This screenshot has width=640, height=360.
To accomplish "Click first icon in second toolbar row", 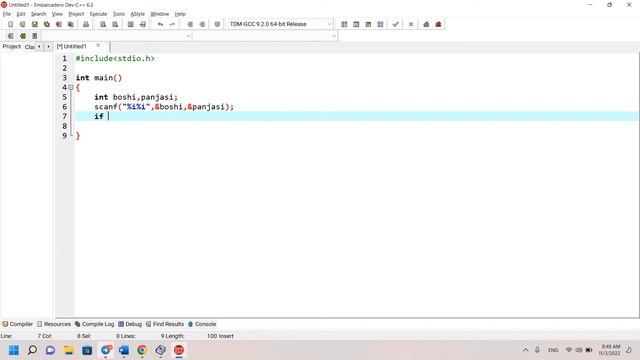I will [11, 36].
